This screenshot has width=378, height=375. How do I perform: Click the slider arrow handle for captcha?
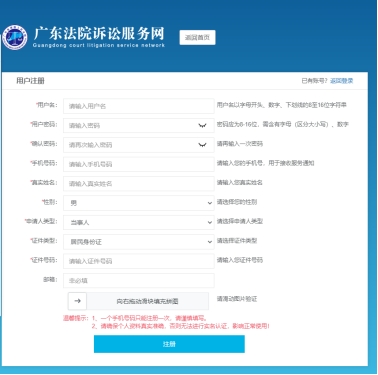[x=77, y=301]
